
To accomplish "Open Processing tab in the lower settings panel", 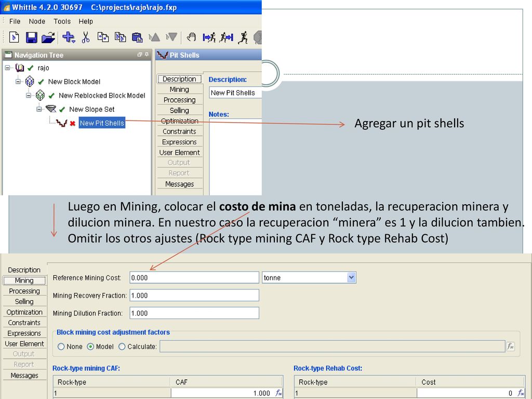I will (24, 291).
